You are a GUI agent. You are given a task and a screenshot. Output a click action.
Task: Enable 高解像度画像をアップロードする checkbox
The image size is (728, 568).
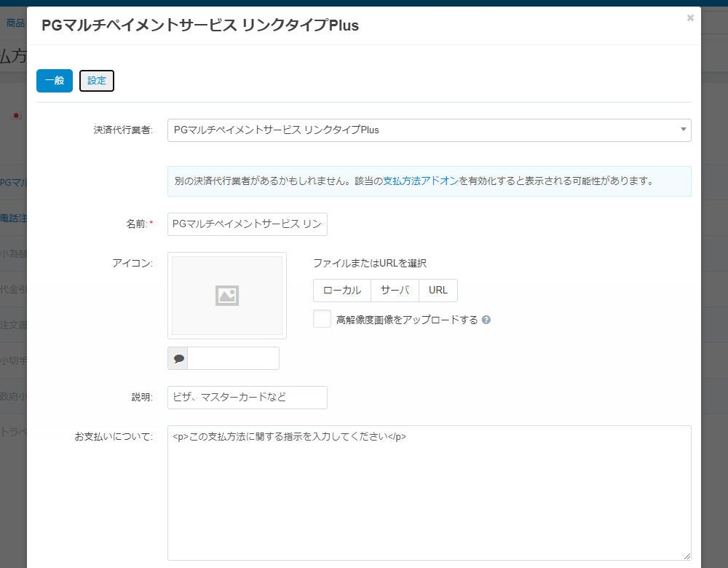coord(322,319)
